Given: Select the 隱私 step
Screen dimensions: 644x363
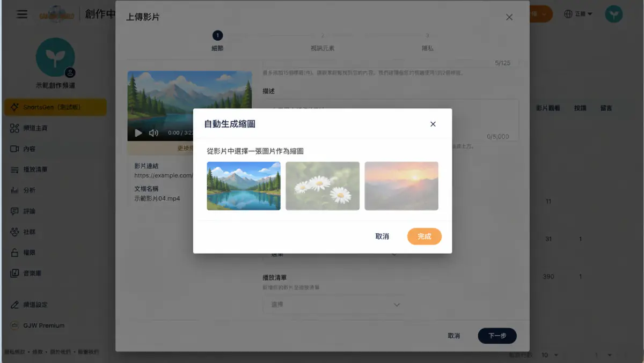Looking at the screenshot, I should tap(428, 41).
